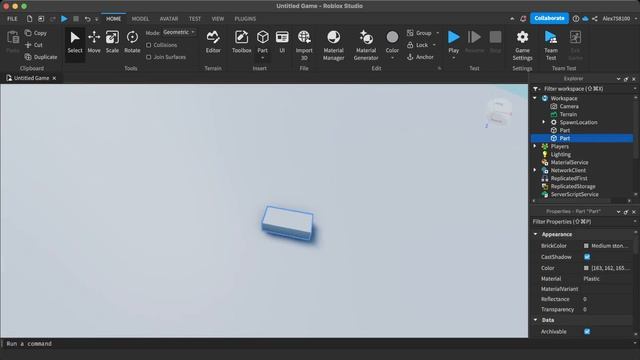Click the selected part in viewport
Screen dimensions: 640x360
pyautogui.click(x=288, y=222)
